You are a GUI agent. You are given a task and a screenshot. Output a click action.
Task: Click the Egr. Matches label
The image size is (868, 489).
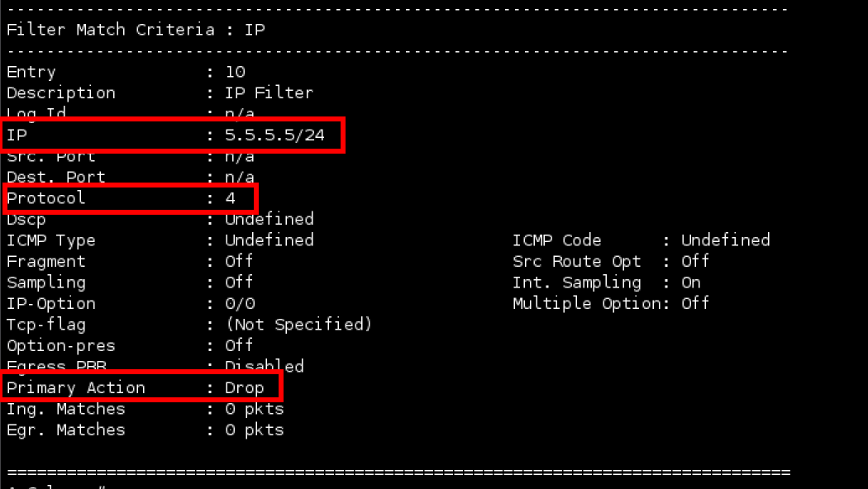[66, 430]
